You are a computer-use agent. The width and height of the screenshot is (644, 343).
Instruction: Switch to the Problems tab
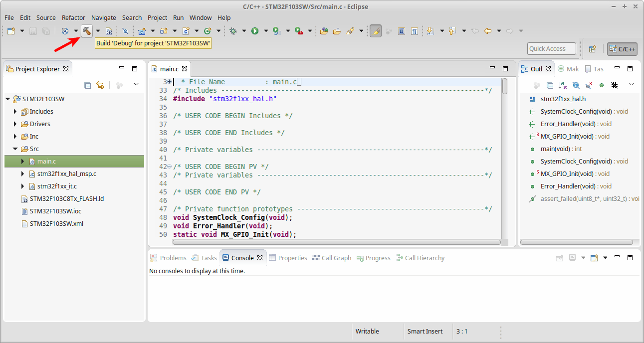168,258
